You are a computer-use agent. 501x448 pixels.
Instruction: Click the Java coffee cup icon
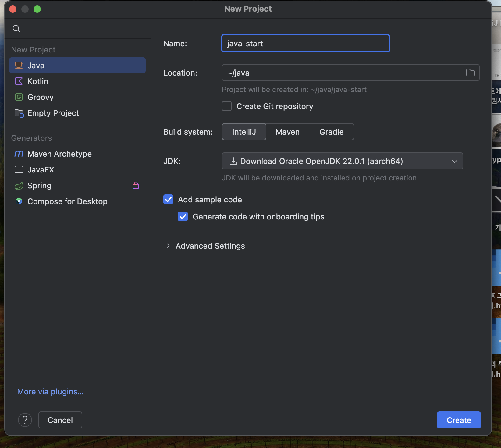pyautogui.click(x=19, y=65)
